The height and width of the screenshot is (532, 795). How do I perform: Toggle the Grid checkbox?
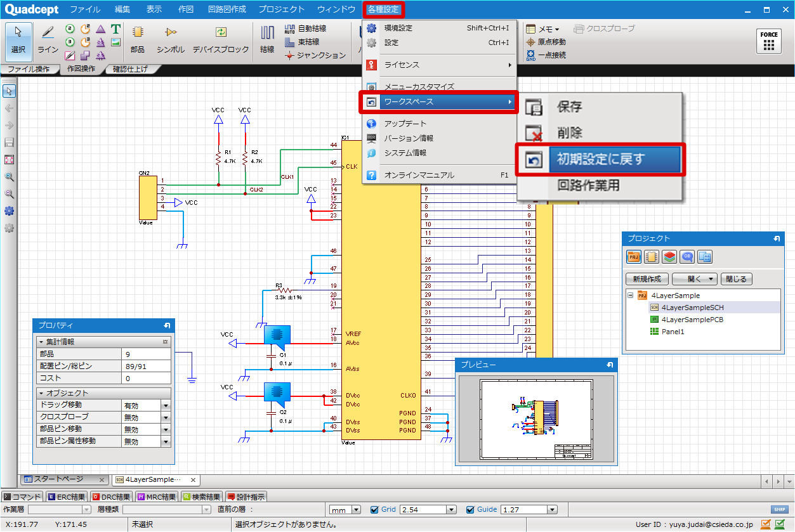[x=374, y=509]
